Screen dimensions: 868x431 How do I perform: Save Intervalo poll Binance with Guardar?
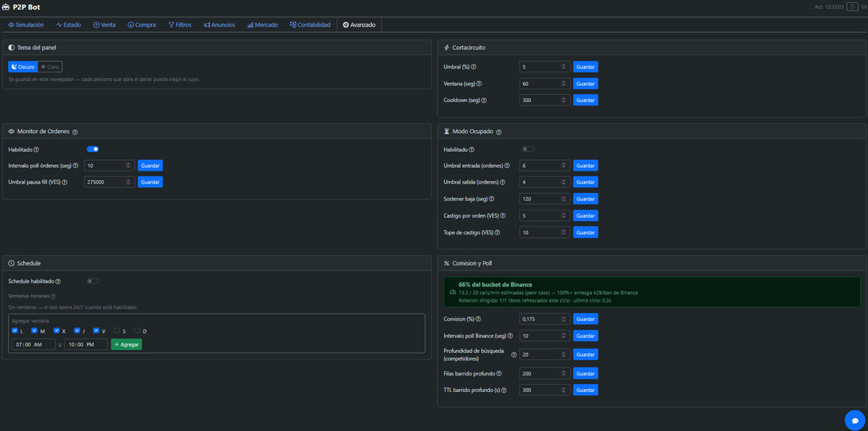pyautogui.click(x=586, y=336)
